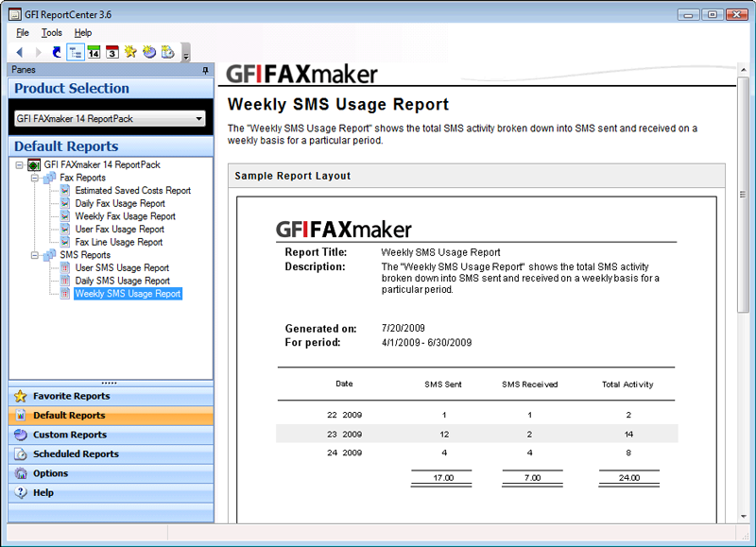Open User SMS Usage Report
756x547 pixels.
122,268
